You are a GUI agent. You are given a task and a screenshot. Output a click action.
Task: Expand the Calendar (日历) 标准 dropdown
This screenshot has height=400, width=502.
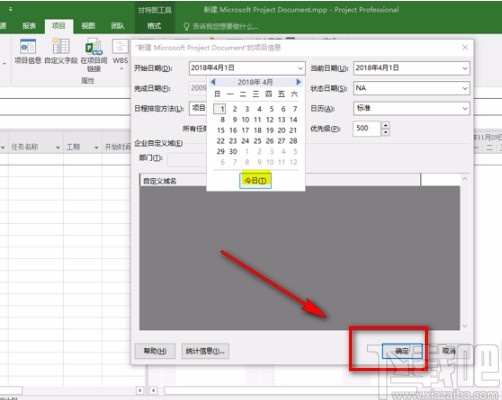(465, 109)
